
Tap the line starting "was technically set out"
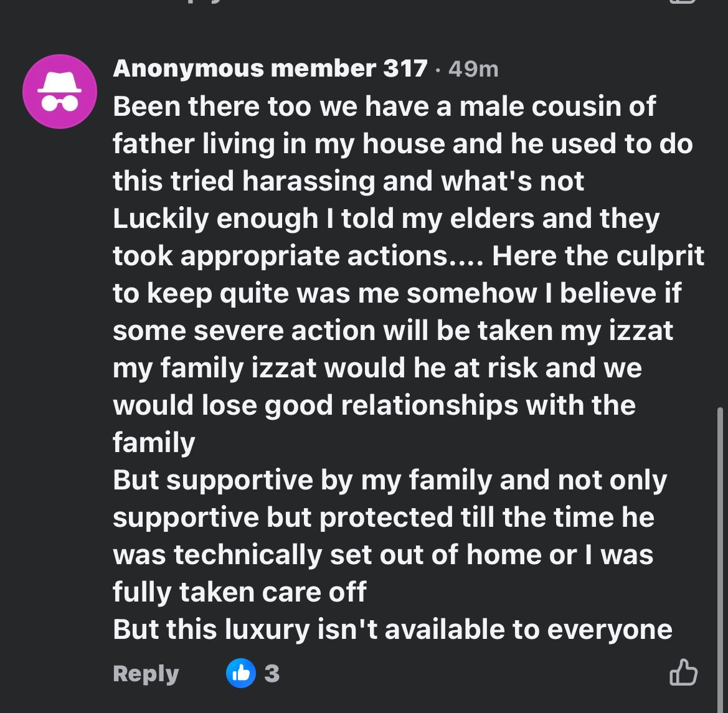click(382, 555)
